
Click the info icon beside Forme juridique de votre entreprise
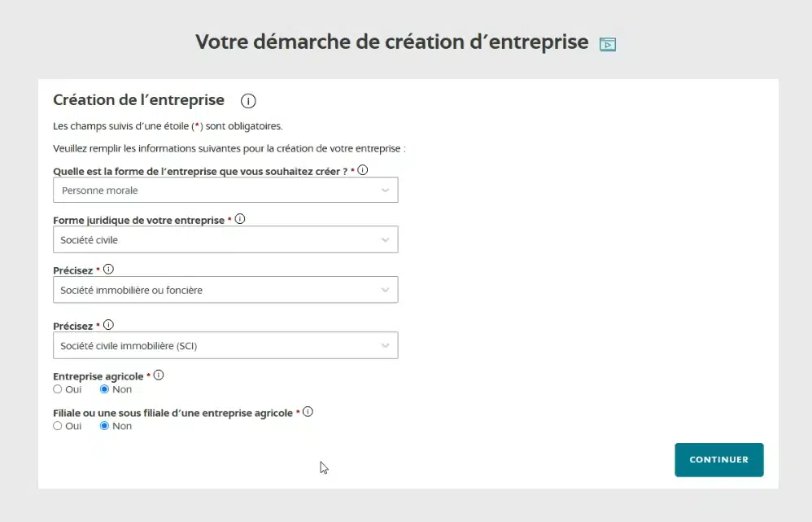coord(240,218)
